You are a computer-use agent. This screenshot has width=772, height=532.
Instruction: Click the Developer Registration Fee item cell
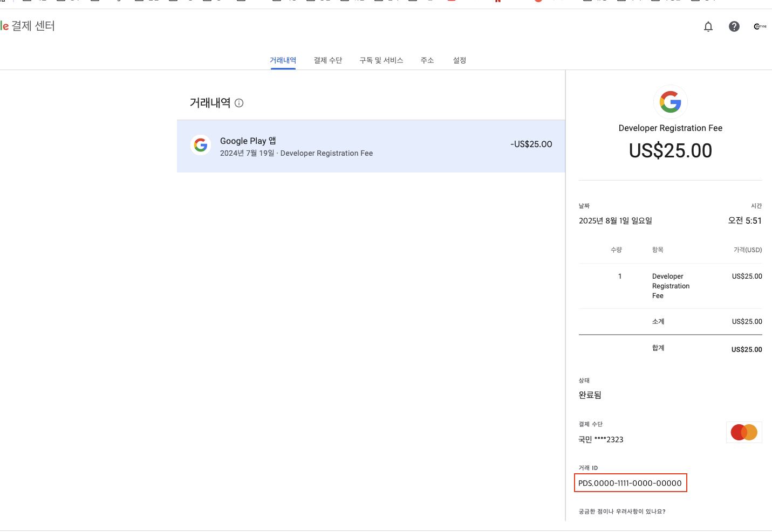tap(671, 286)
